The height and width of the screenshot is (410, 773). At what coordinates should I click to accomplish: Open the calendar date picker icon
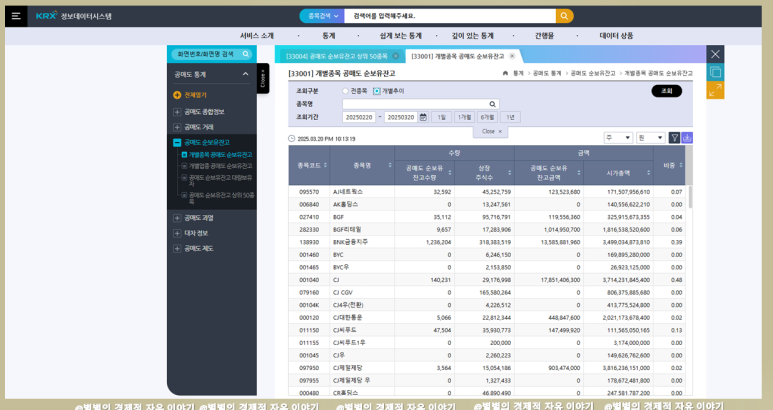coord(423,117)
